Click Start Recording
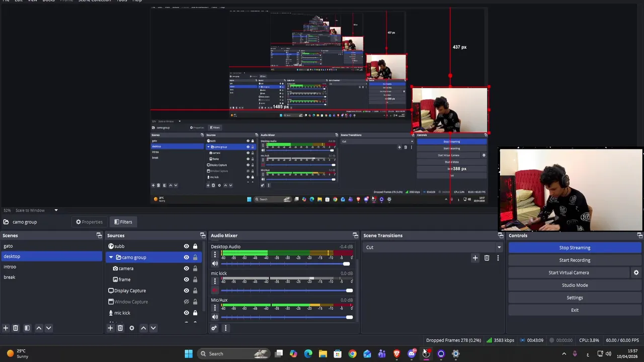Viewport: 644px width, 362px height. (575, 260)
